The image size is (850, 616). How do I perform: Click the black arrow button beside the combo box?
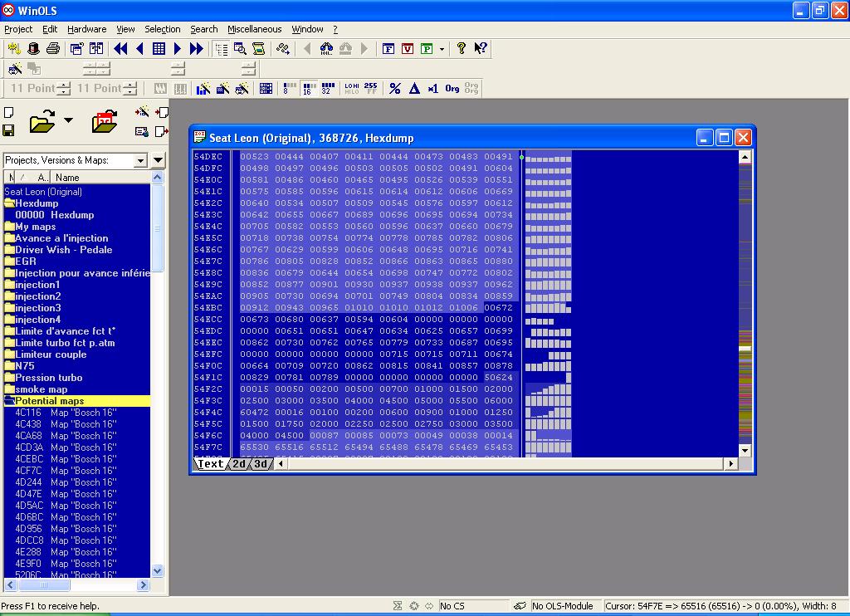tap(159, 160)
